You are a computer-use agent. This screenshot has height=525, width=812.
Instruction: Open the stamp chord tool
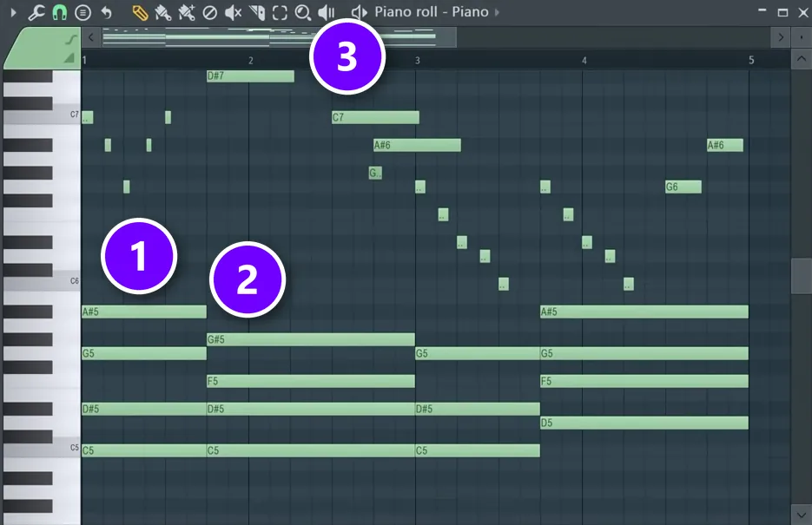(x=83, y=12)
